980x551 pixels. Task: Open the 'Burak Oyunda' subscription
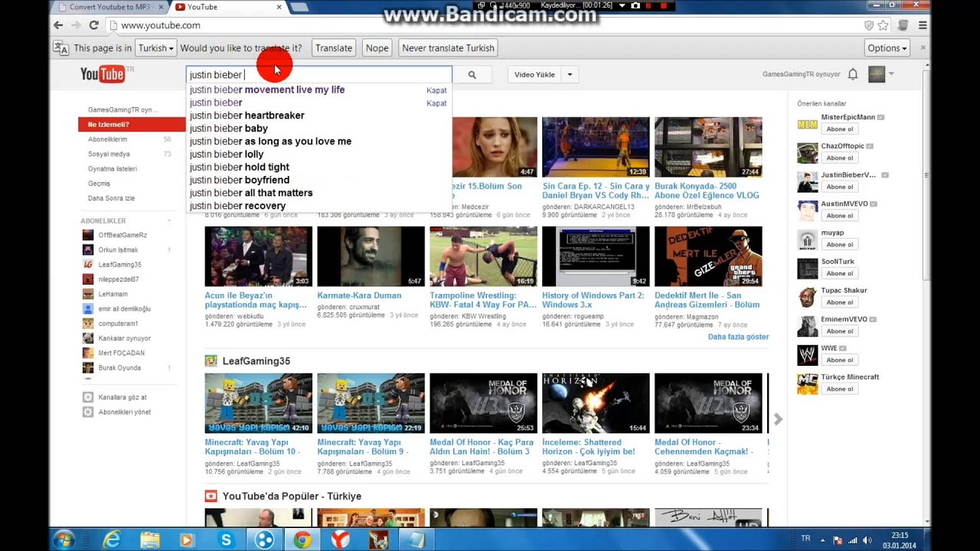click(x=119, y=368)
